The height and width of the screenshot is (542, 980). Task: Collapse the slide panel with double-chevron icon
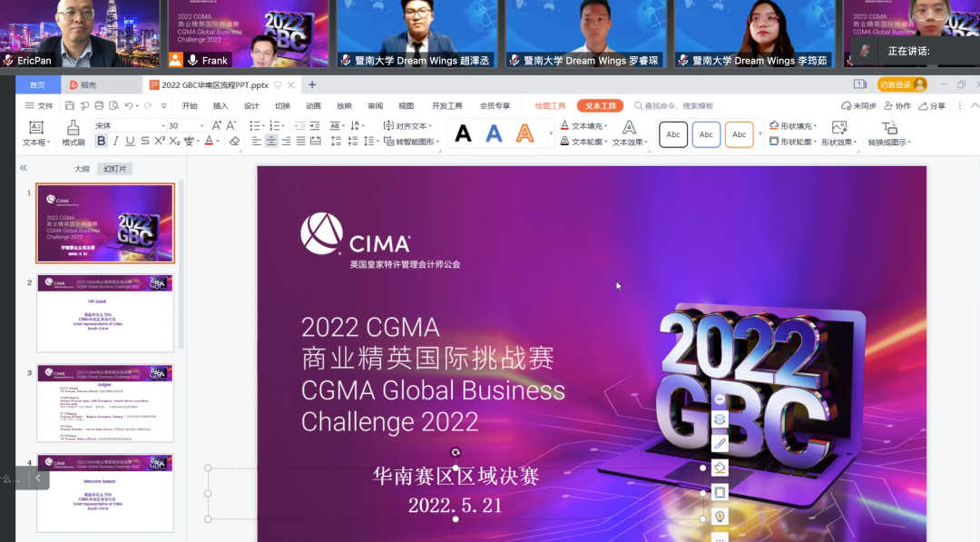[23, 168]
